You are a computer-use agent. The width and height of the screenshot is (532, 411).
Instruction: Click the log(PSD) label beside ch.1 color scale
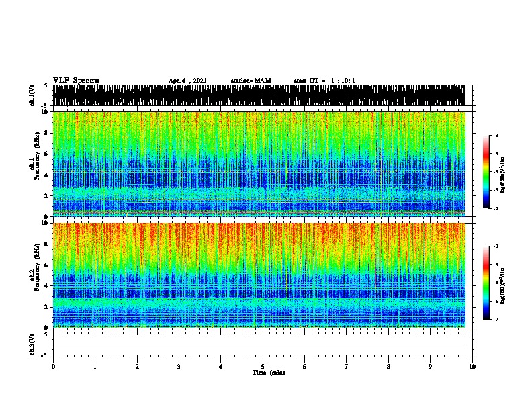pyautogui.click(x=502, y=175)
